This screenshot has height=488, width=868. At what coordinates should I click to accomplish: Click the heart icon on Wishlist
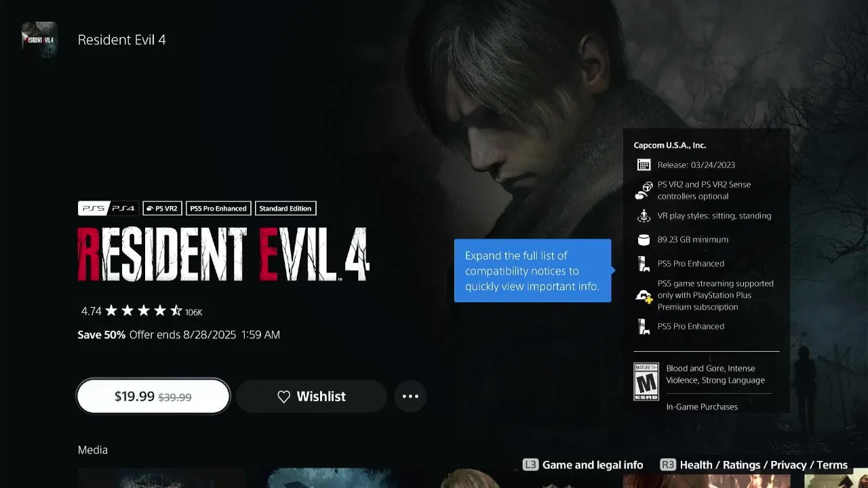click(284, 396)
